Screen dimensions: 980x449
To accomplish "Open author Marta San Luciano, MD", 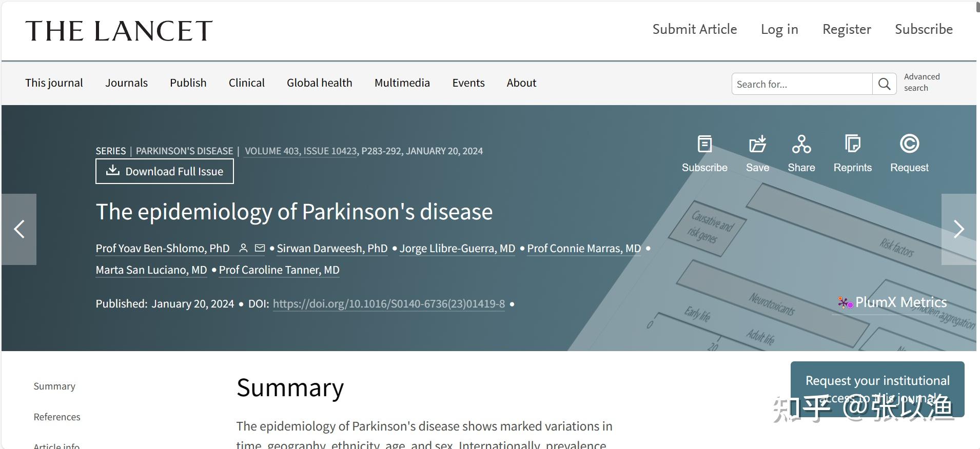I will [151, 270].
